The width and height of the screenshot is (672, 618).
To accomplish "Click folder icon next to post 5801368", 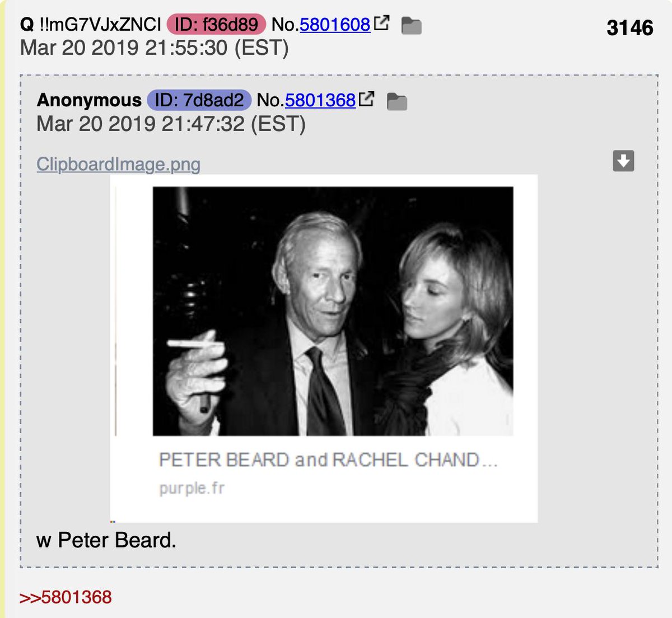I will pyautogui.click(x=397, y=102).
